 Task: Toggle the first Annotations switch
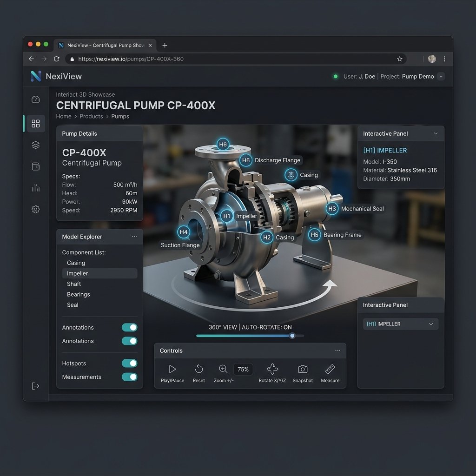(130, 327)
